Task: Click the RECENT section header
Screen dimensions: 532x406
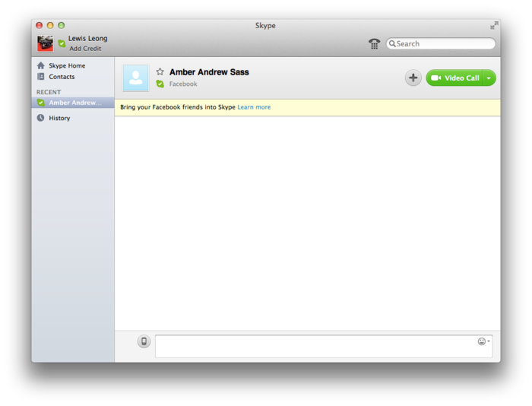Action: [x=49, y=92]
